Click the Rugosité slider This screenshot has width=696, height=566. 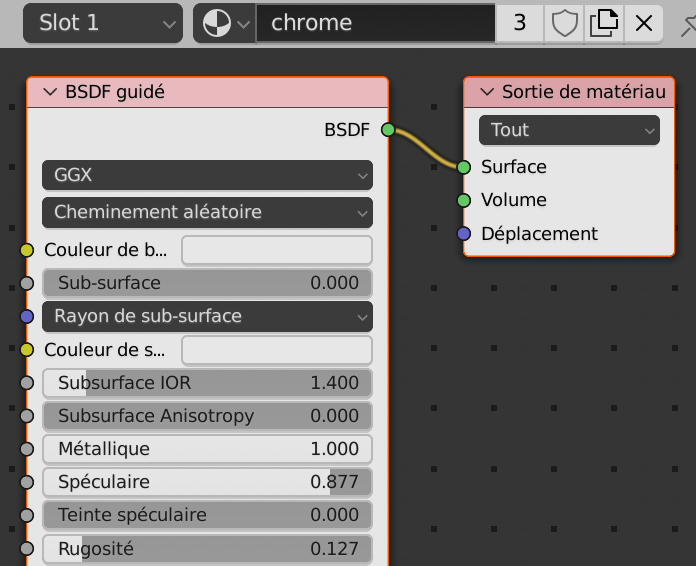(207, 549)
